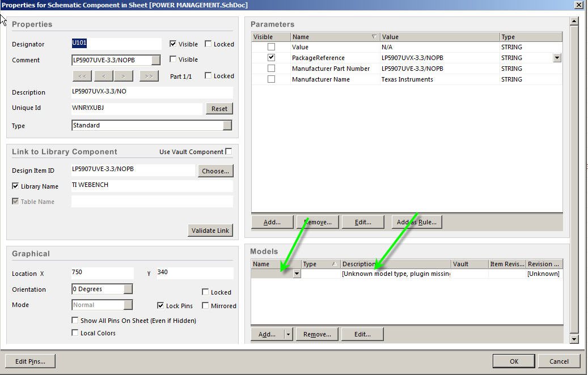Sort models by Description column header
Image resolution: width=588 pixels, height=375 pixels.
[396, 264]
